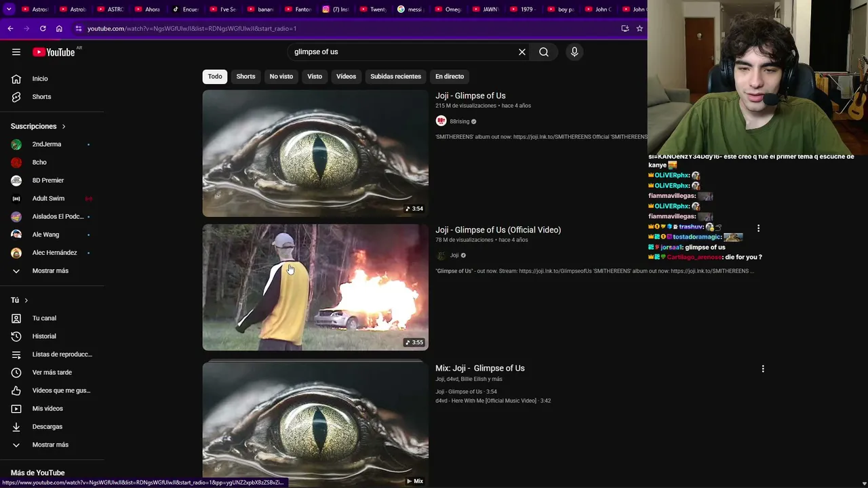Select the 'Todo' filter chip
Image resolution: width=868 pixels, height=488 pixels.
[x=215, y=77]
